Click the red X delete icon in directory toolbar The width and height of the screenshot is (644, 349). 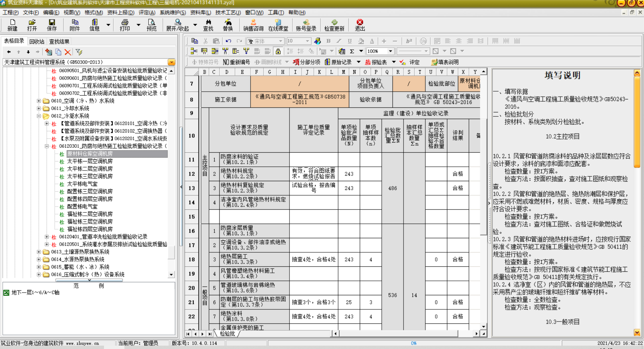(x=68, y=52)
